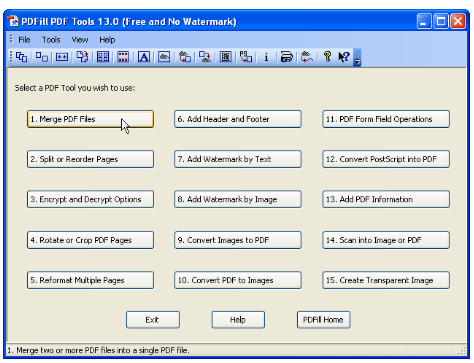
Task: Close the PDFill PDF Tools window
Action: 458,22
